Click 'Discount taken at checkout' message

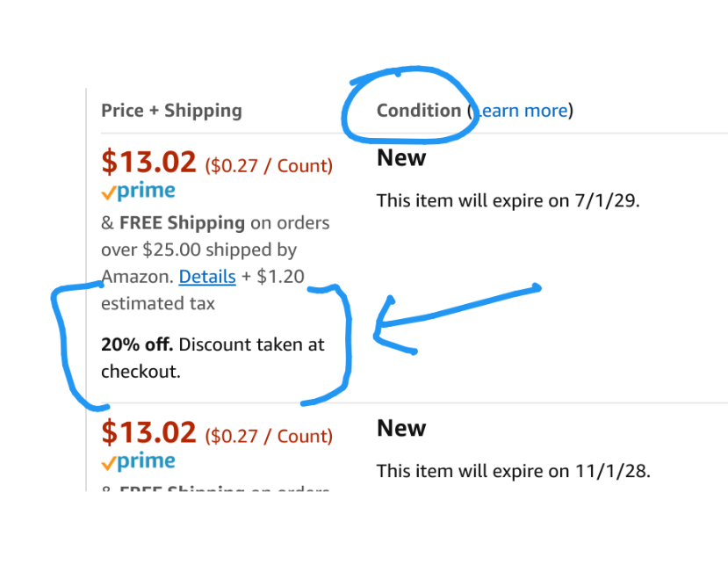click(x=213, y=358)
